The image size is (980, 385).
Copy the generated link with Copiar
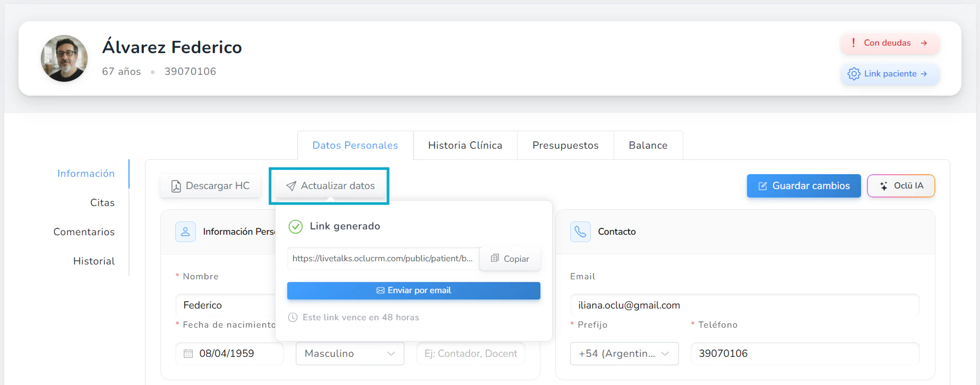click(510, 259)
